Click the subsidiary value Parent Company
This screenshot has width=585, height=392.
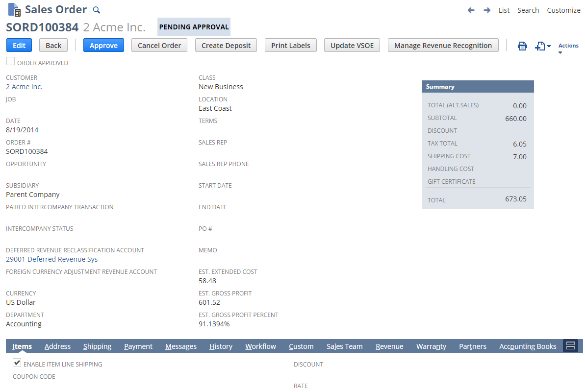[x=33, y=195]
